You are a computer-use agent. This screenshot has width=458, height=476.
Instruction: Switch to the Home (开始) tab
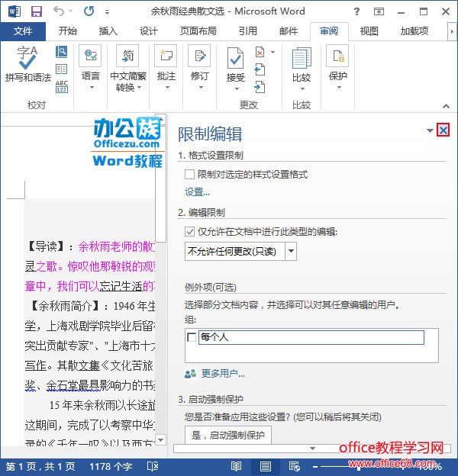68,31
